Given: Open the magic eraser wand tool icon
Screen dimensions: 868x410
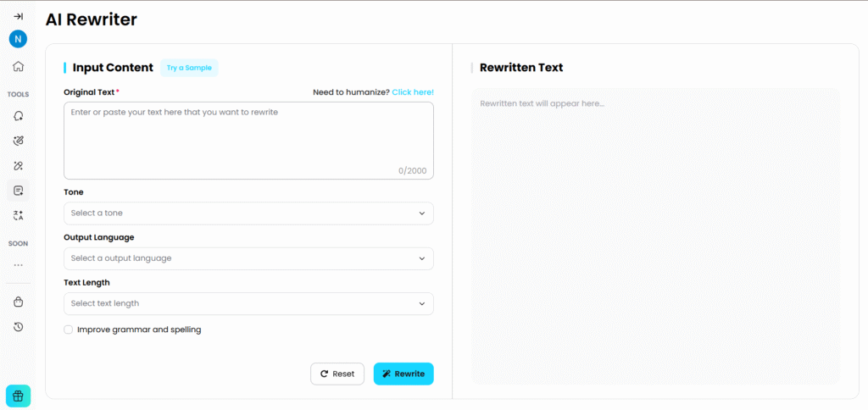Looking at the screenshot, I should 19,165.
